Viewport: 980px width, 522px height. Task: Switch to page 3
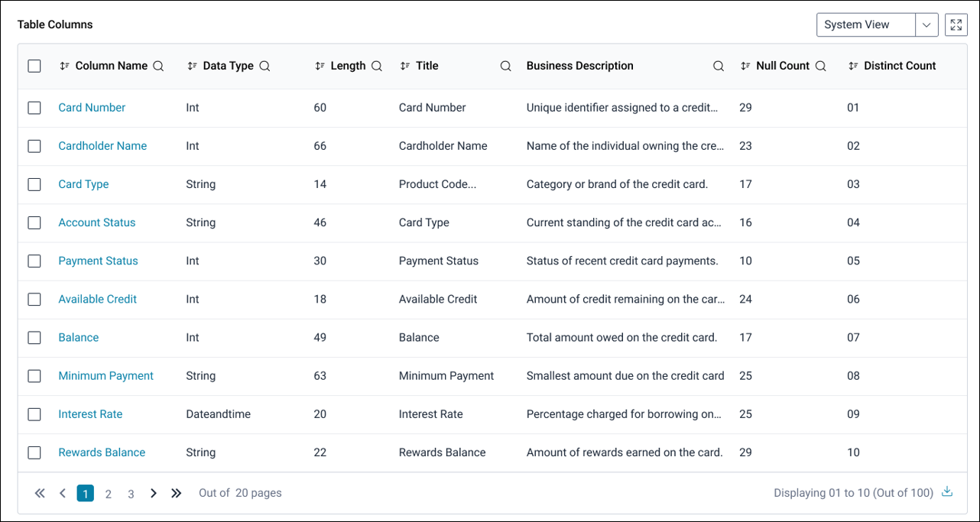coord(131,494)
